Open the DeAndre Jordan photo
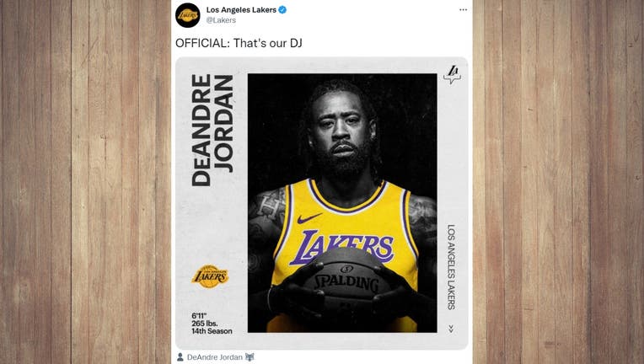Screen dimensions: 644x364 (x=342, y=203)
